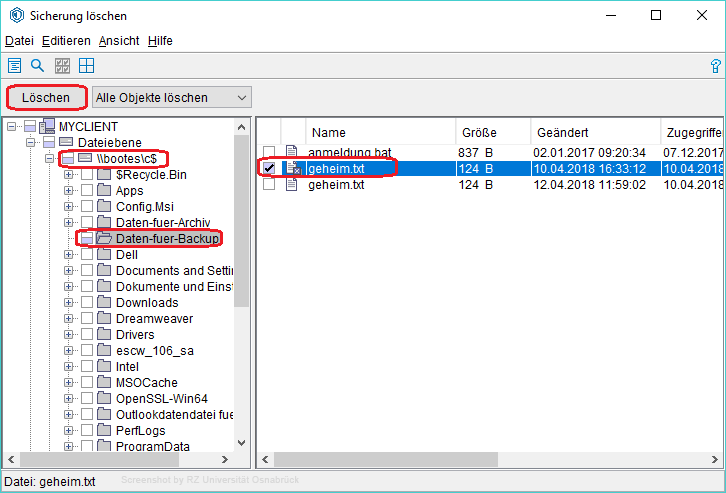The image size is (726, 493).
Task: Open the Ansicht menu
Action: coord(119,41)
